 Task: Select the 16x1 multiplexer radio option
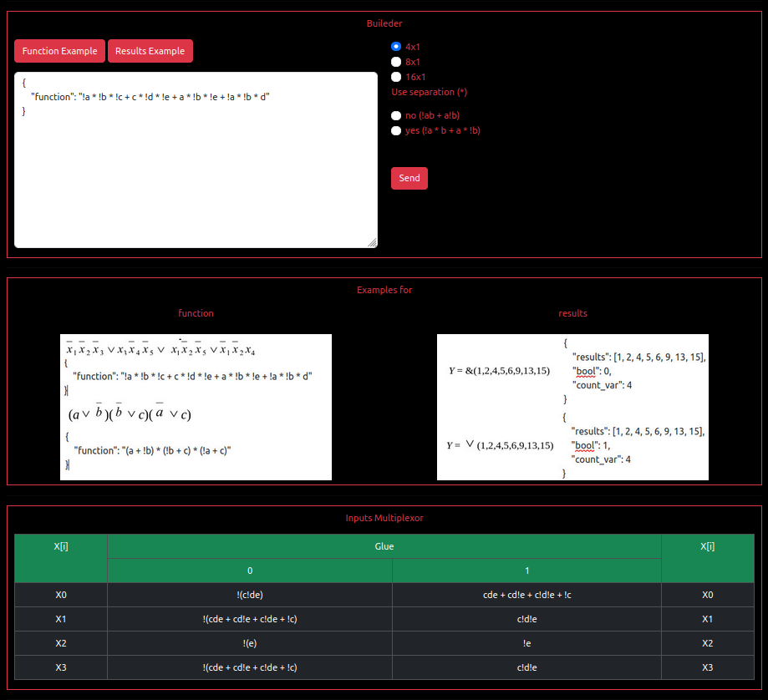[x=396, y=77]
